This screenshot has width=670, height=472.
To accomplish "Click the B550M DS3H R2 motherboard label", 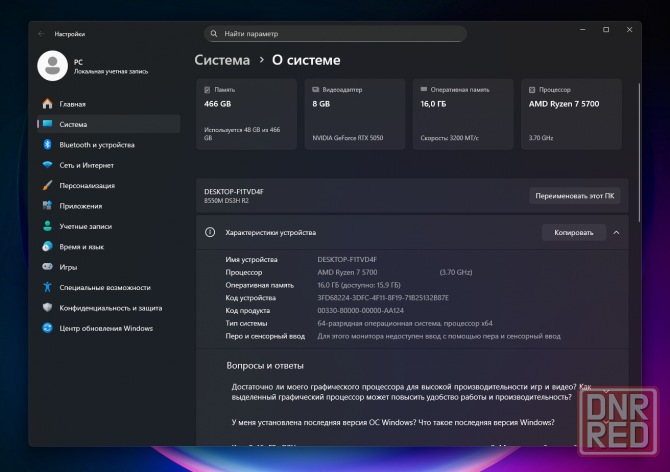I will [226, 200].
